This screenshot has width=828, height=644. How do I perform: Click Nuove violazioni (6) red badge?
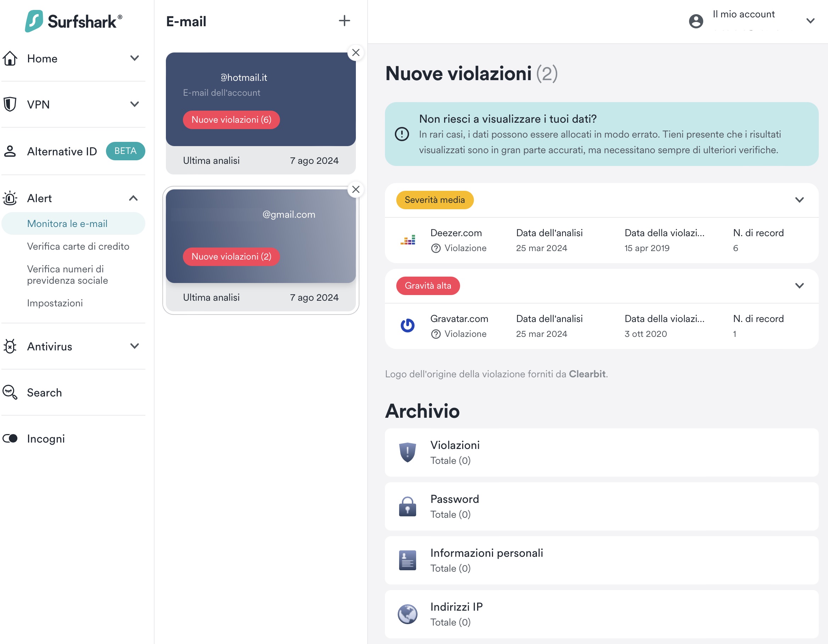click(x=231, y=120)
